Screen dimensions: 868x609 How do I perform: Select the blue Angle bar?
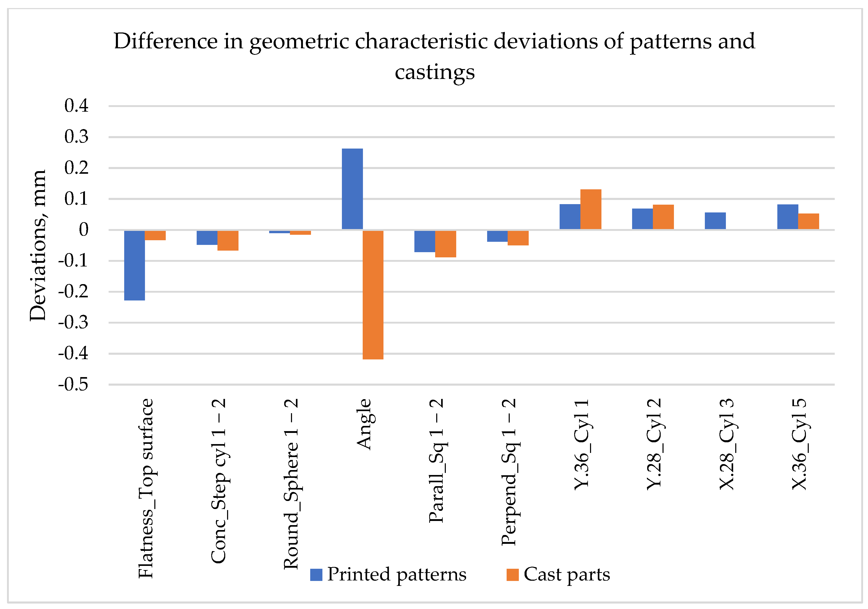click(352, 189)
